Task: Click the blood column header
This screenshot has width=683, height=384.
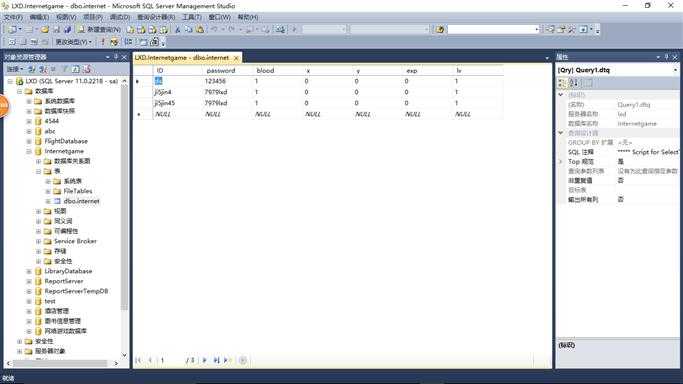Action: pyautogui.click(x=278, y=70)
